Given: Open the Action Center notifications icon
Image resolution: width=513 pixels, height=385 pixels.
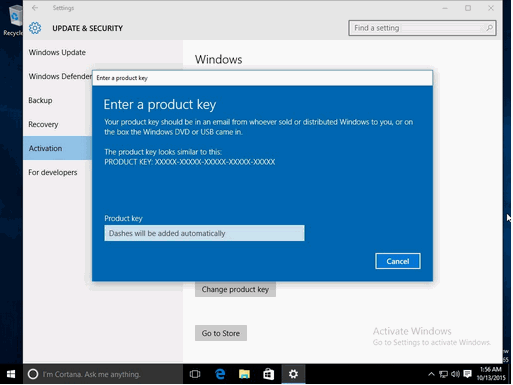Looking at the screenshot, I should pyautogui.click(x=467, y=374).
